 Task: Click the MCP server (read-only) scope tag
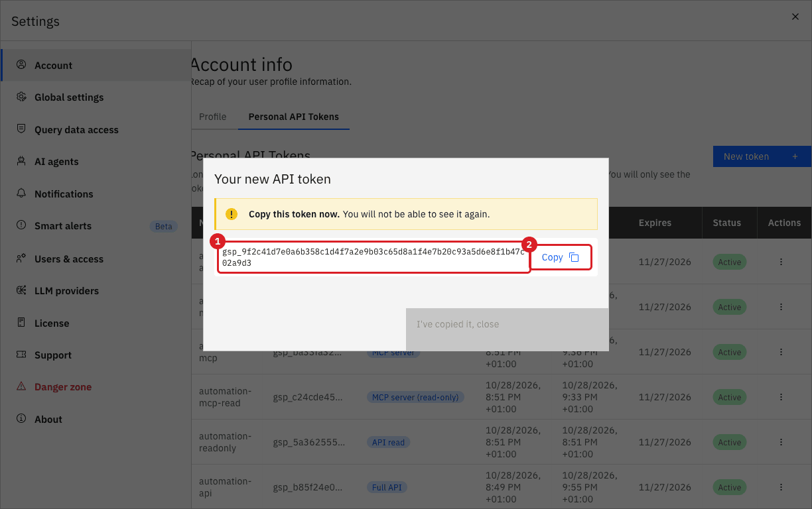click(x=415, y=397)
